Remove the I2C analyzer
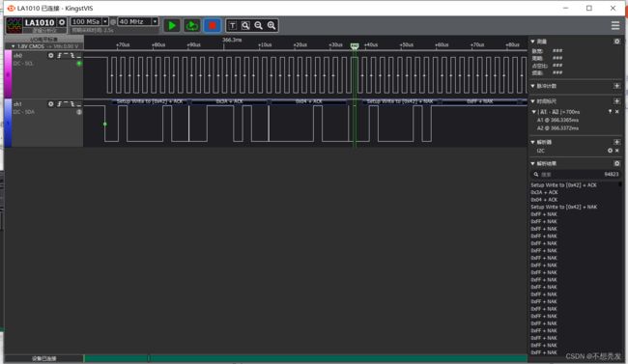628x364 pixels. click(617, 151)
